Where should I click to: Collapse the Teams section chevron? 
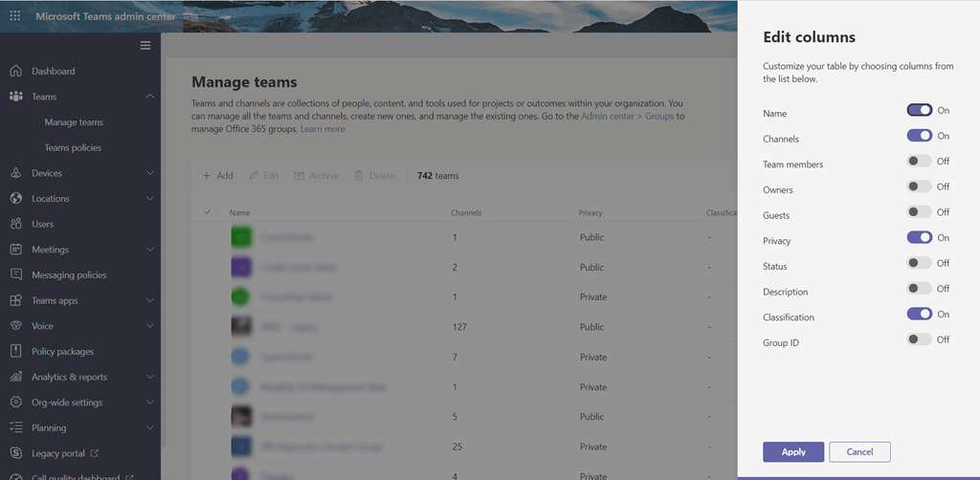tap(150, 97)
